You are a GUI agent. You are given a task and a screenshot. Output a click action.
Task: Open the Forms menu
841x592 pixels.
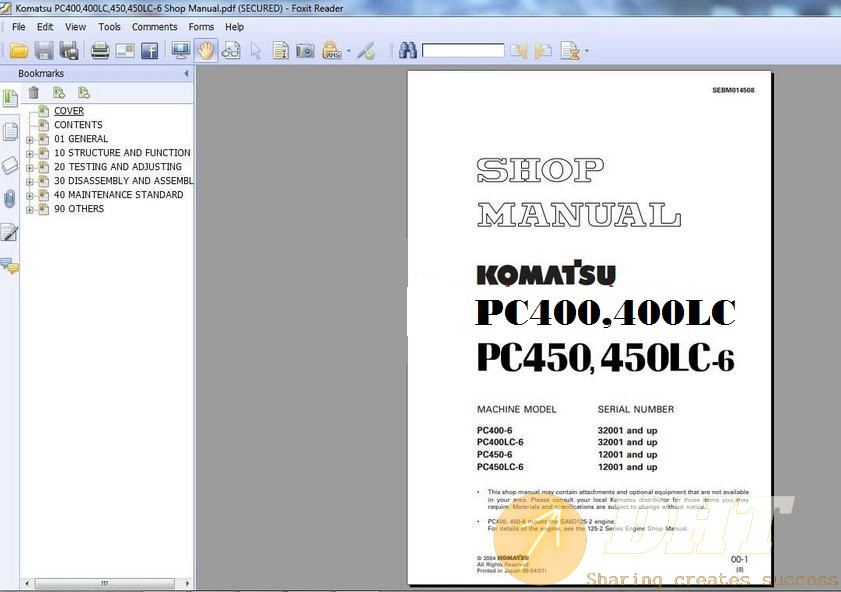tap(201, 27)
